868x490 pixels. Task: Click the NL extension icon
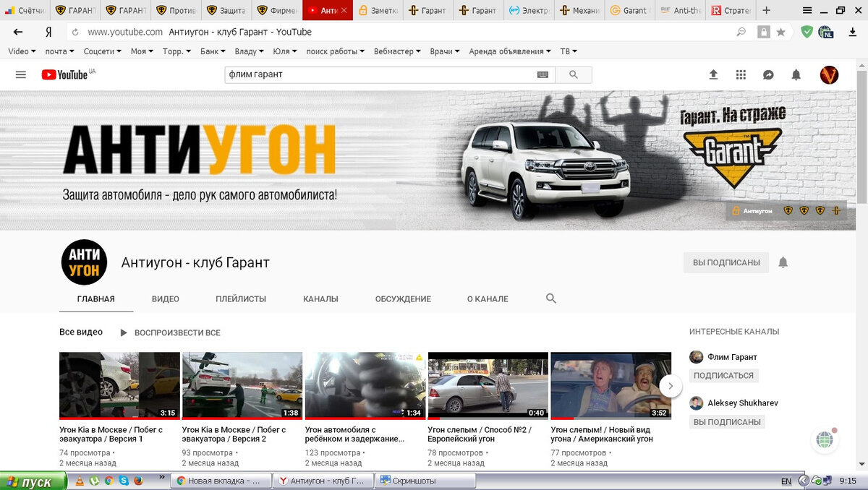[825, 32]
